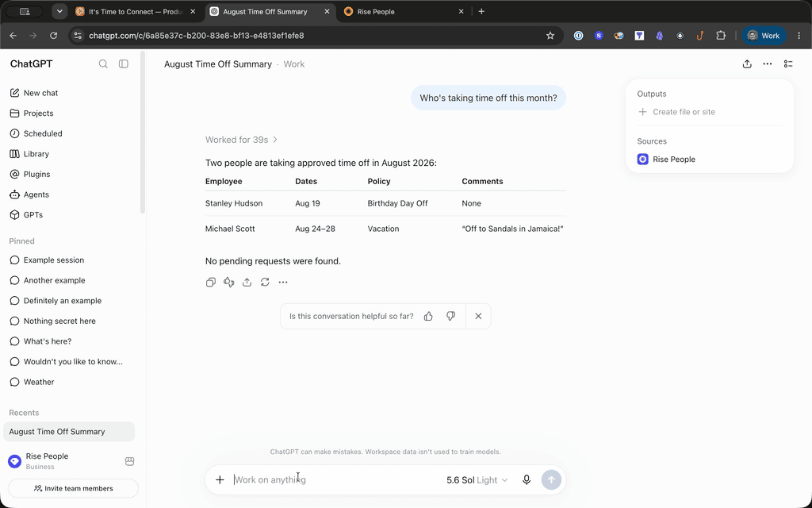Share this chat from top header

pyautogui.click(x=747, y=63)
